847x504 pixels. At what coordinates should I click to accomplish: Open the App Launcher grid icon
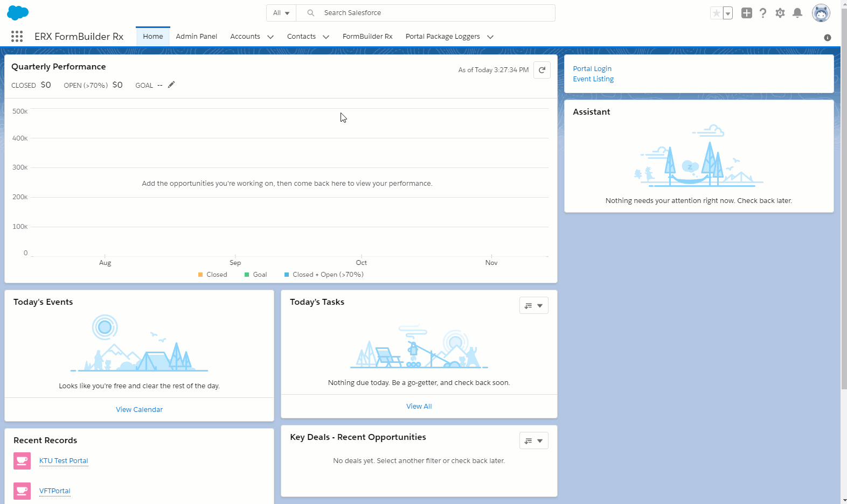17,37
